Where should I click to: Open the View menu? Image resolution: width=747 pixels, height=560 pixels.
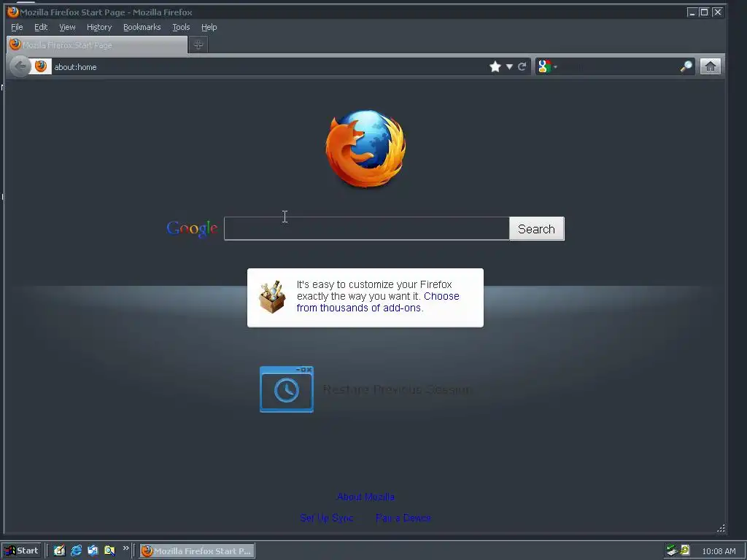(67, 27)
